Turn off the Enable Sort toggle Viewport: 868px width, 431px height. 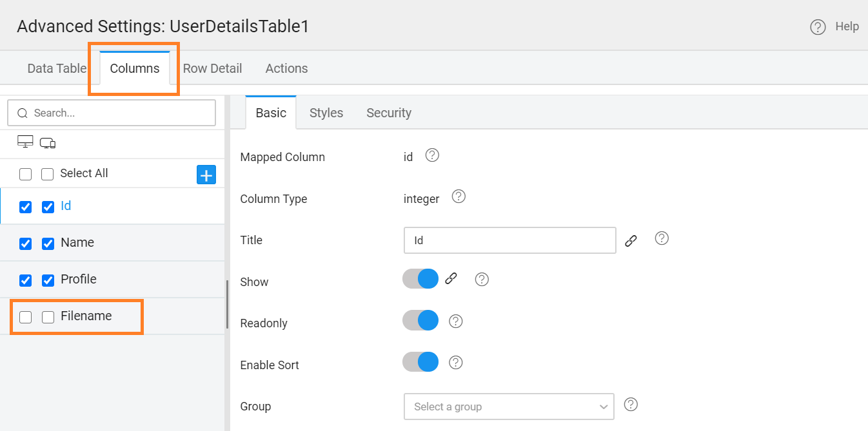coord(420,361)
